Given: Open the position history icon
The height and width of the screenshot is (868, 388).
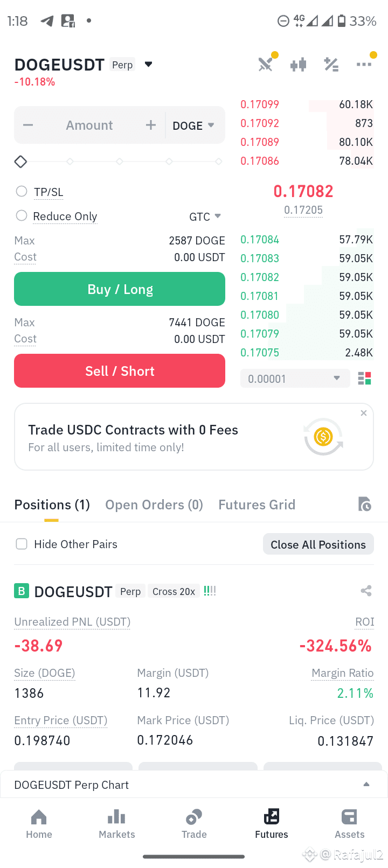Looking at the screenshot, I should 364,505.
